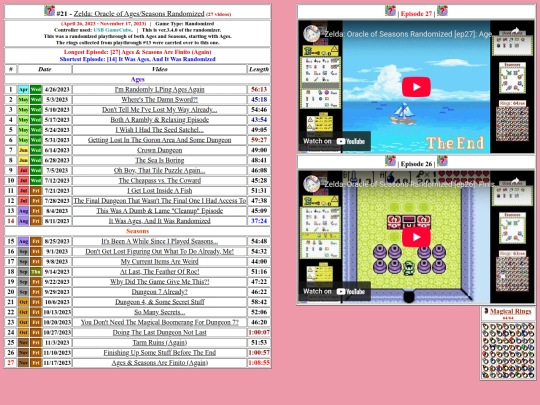Play the Episode 26 YouTube video
This screenshot has height=405, width=540.
click(416, 237)
